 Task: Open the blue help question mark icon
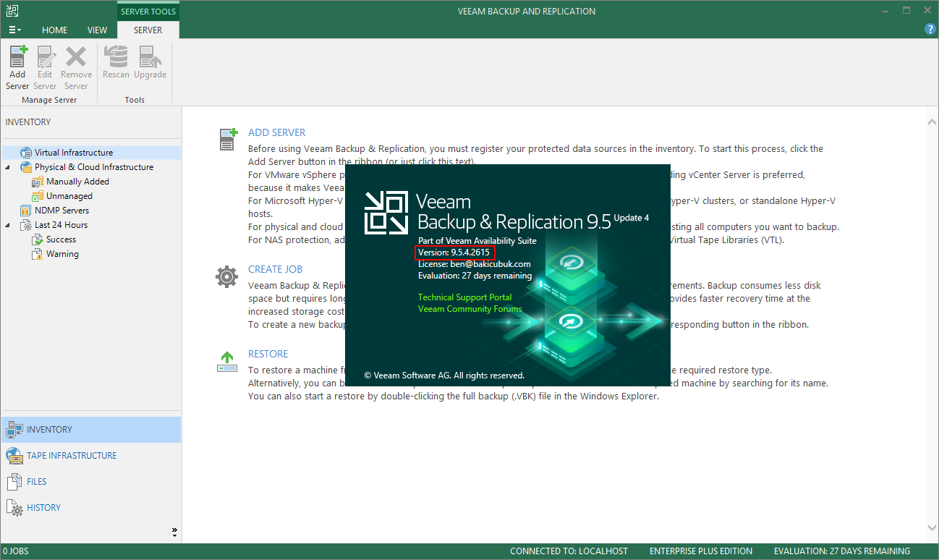930,30
